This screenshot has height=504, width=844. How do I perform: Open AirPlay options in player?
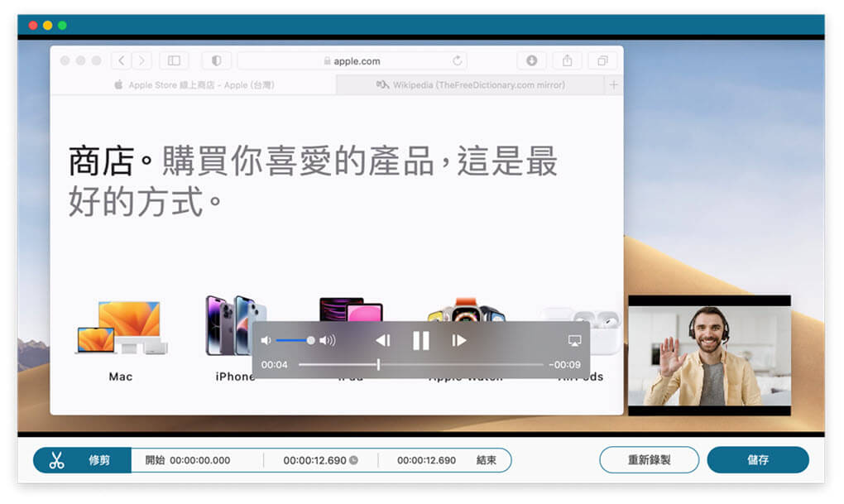(574, 340)
